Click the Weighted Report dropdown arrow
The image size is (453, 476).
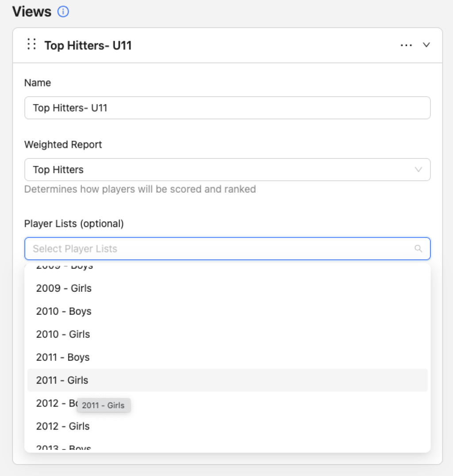pyautogui.click(x=418, y=170)
